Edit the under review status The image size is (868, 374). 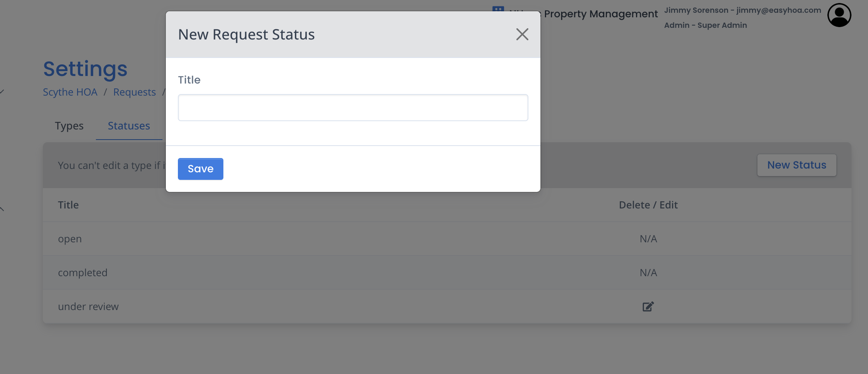coord(648,306)
